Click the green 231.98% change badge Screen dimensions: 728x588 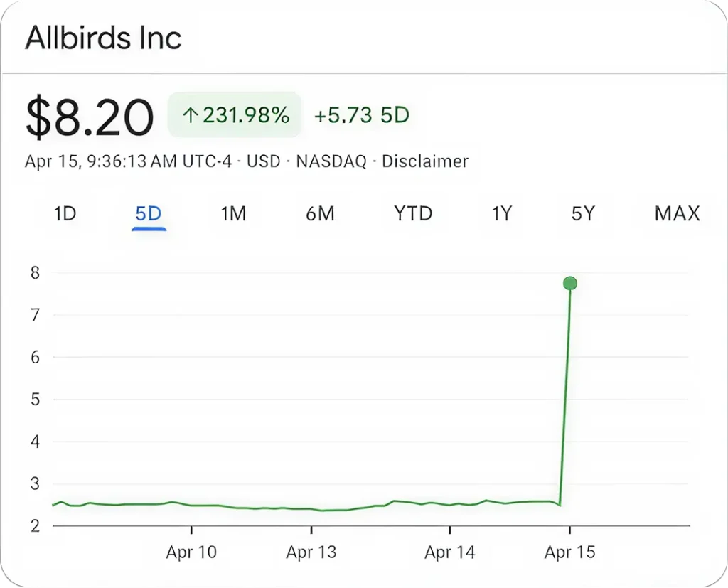(235, 114)
